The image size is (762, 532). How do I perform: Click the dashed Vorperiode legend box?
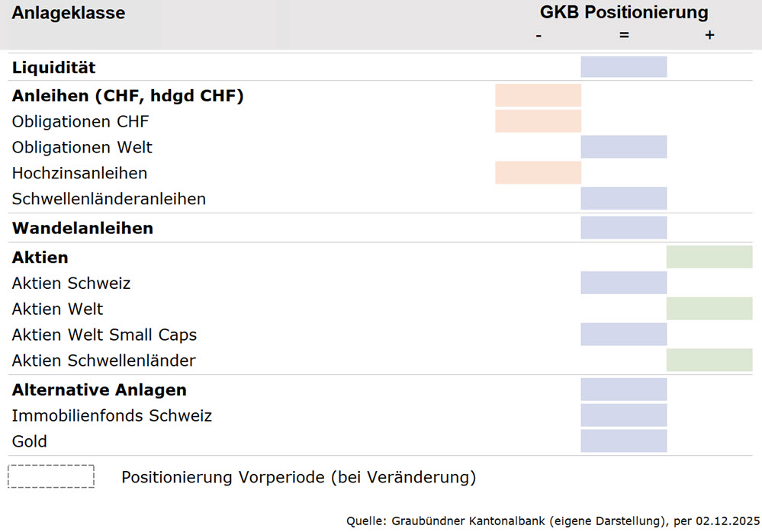pos(51,476)
